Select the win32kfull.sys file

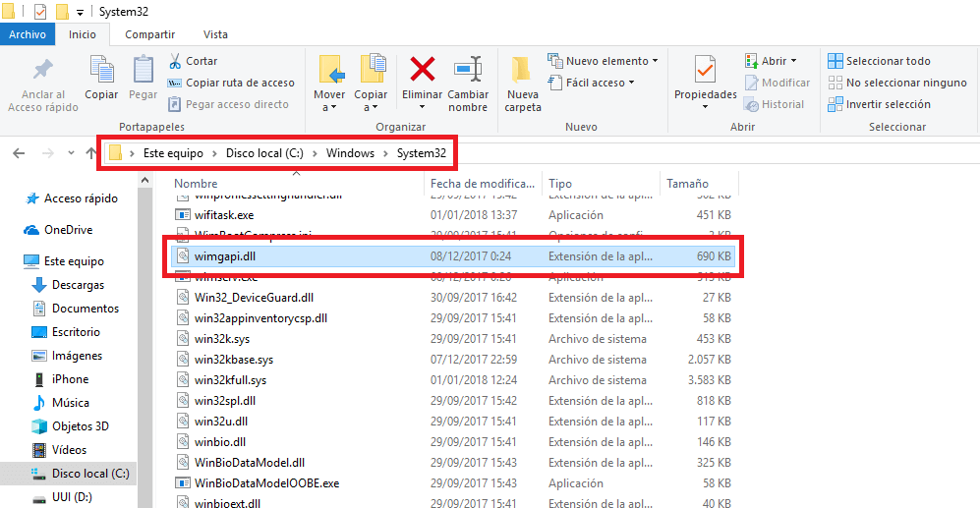pyautogui.click(x=453, y=380)
